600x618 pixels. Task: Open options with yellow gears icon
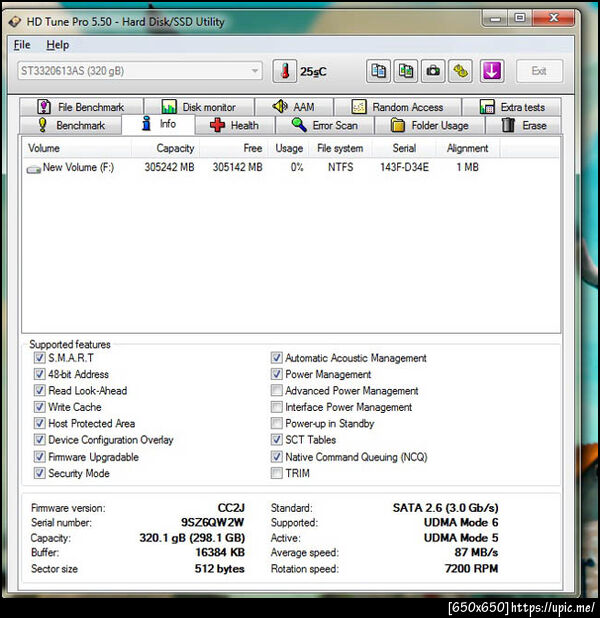pyautogui.click(x=460, y=71)
